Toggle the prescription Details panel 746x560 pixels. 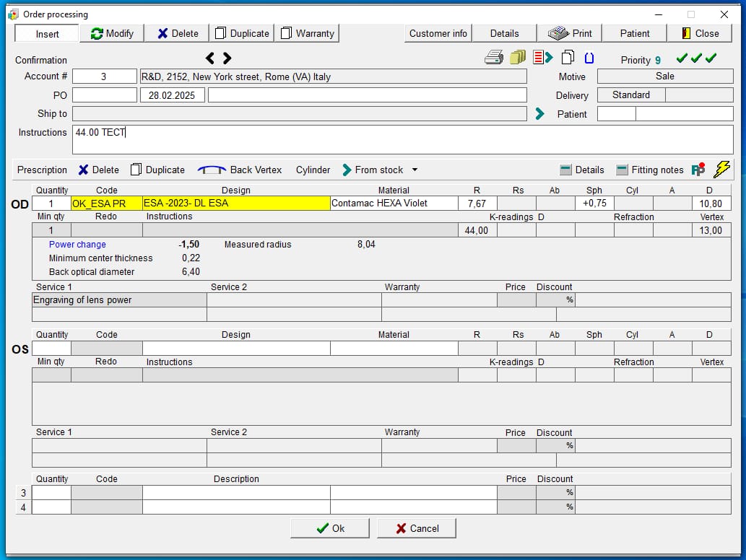point(582,170)
